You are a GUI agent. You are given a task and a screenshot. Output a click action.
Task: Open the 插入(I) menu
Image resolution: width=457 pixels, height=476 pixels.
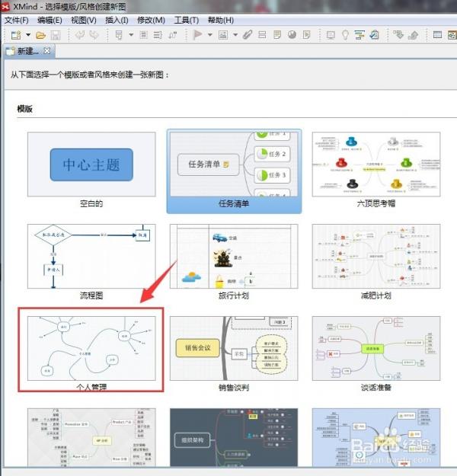pos(117,21)
